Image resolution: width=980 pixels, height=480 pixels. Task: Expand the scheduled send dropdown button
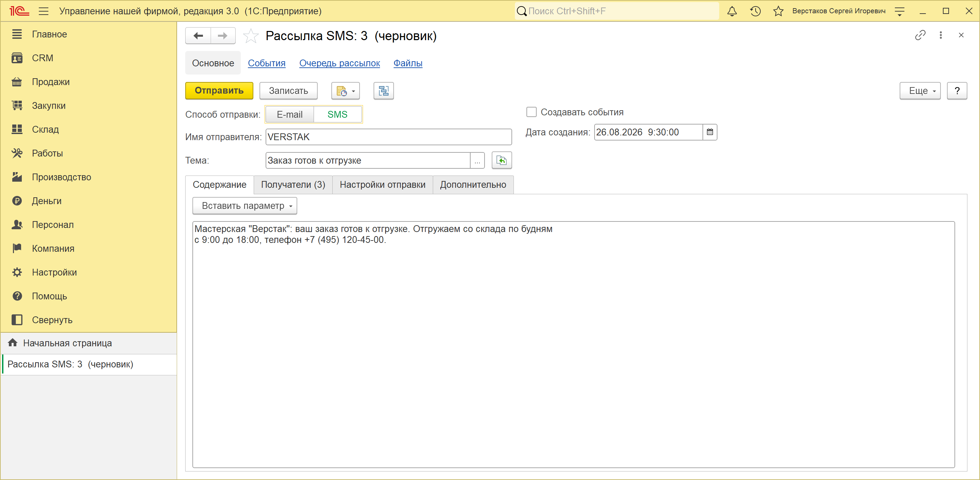[x=345, y=91]
